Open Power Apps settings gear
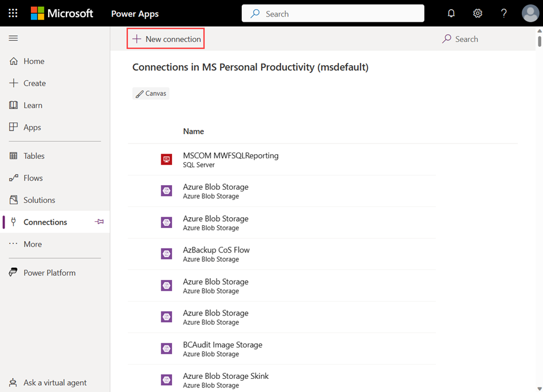 click(x=477, y=13)
